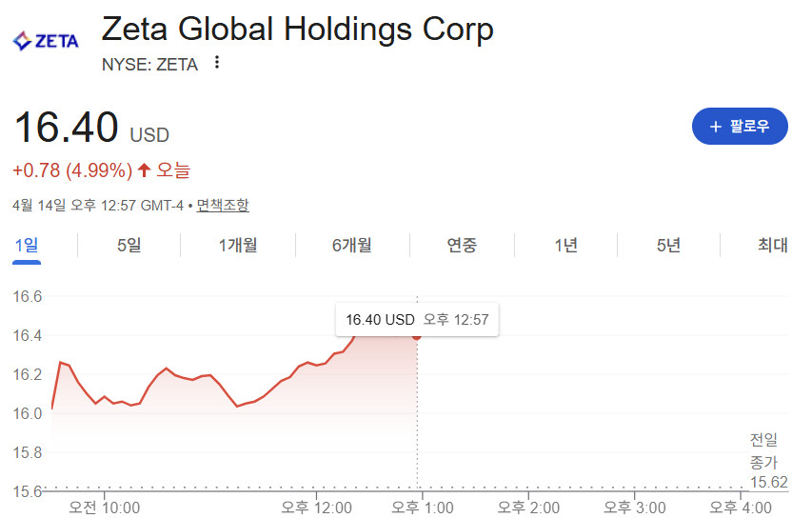This screenshot has width=812, height=518.
Task: Click the 16.40 USD current price
Action: pos(90,129)
